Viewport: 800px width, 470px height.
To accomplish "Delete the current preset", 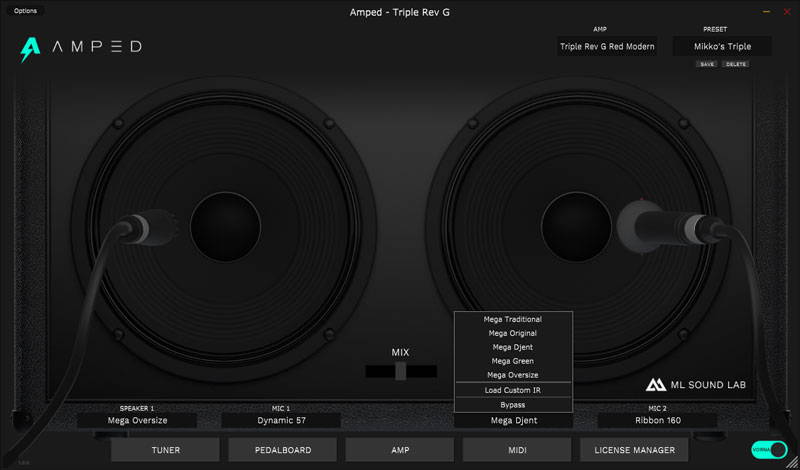I will (x=736, y=64).
